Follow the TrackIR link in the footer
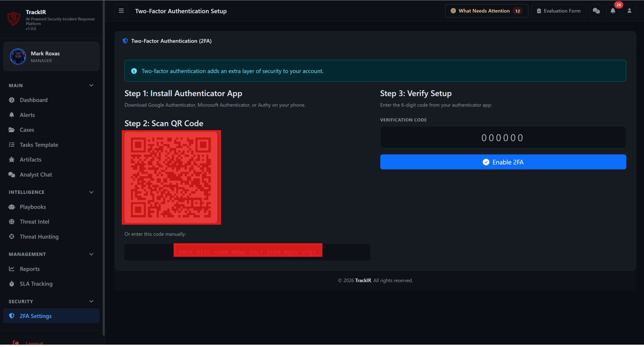Image resolution: width=644 pixels, height=347 pixels. [363, 280]
